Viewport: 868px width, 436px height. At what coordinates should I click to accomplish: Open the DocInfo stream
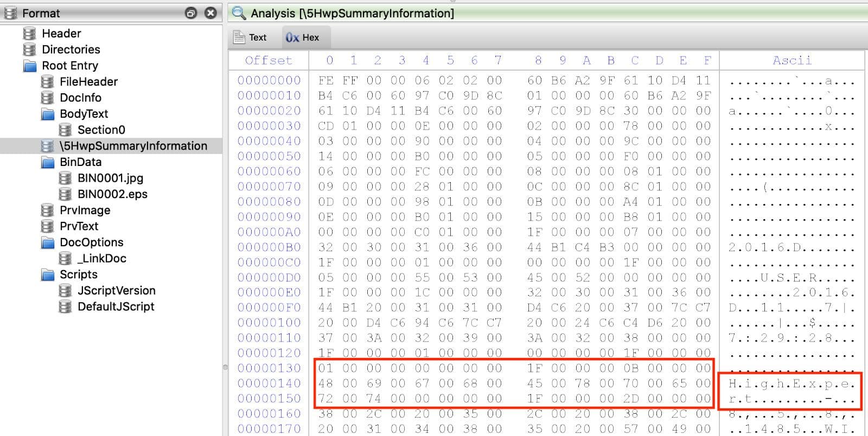coord(80,98)
